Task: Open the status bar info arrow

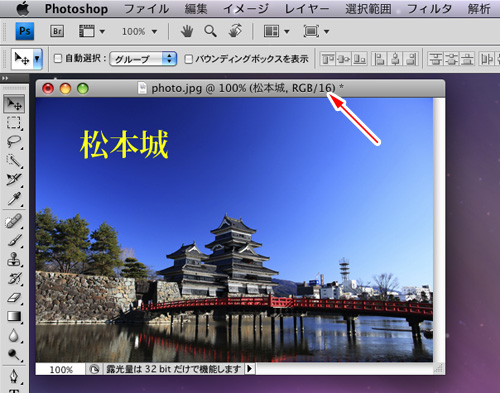Action: coord(250,369)
